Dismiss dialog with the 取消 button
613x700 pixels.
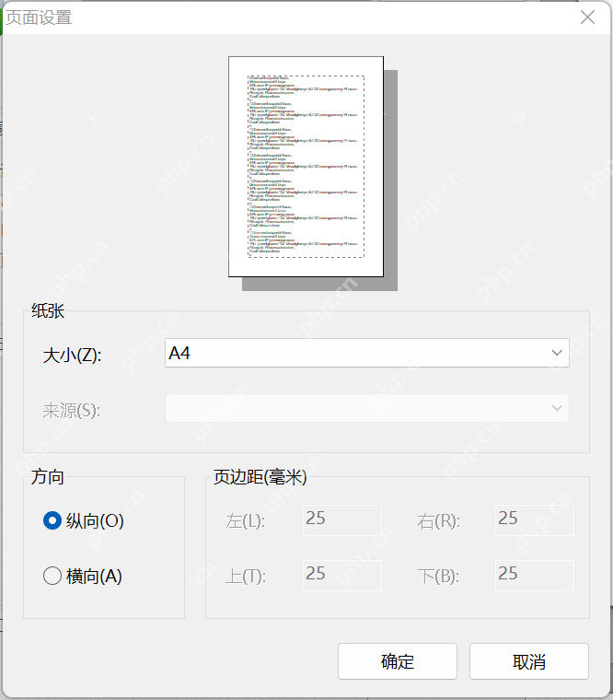(x=529, y=661)
